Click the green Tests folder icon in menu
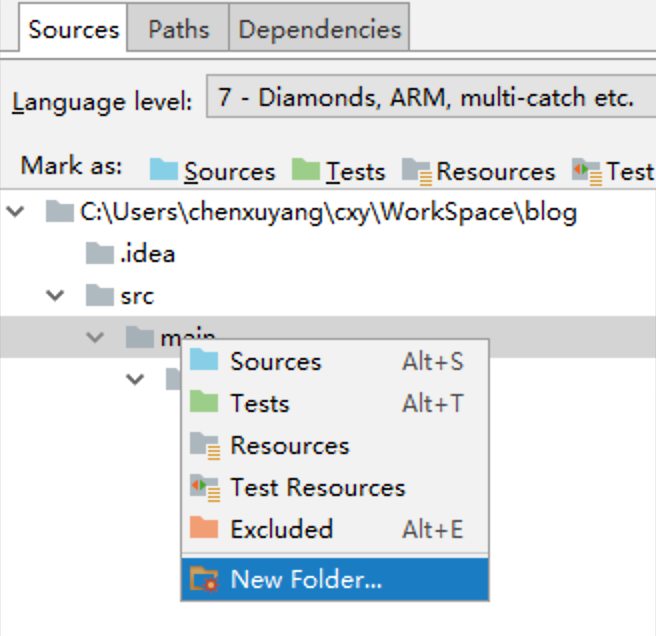Viewport: 656px width, 636px height. coord(204,403)
